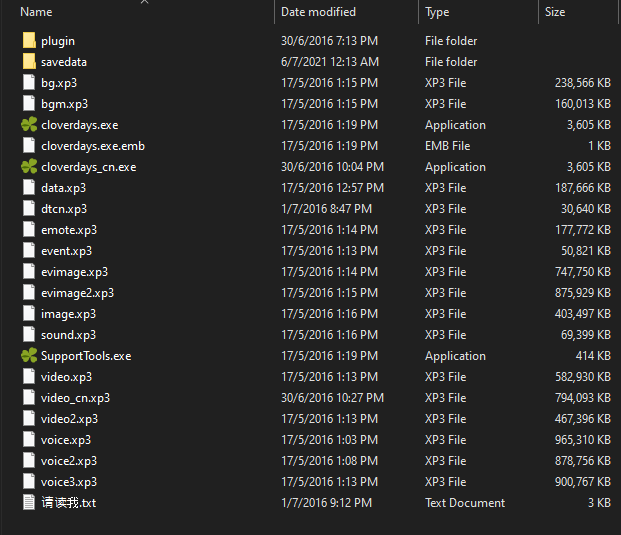621x535 pixels.
Task: Click the SupportTools.exe clover icon
Action: [28, 356]
